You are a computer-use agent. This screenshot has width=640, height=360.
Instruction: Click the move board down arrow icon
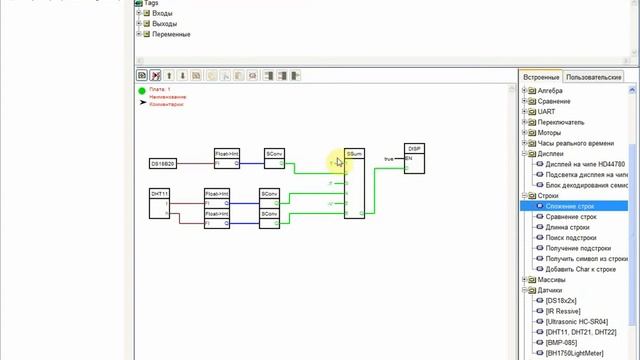click(182, 76)
